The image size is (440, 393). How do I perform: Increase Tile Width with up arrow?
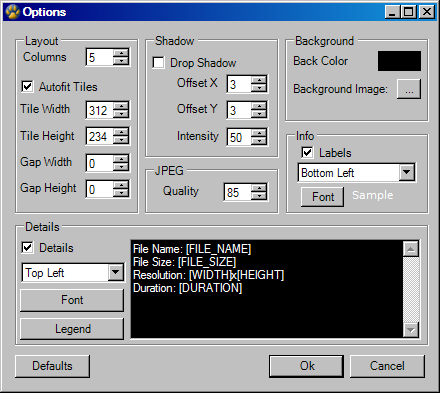point(121,106)
